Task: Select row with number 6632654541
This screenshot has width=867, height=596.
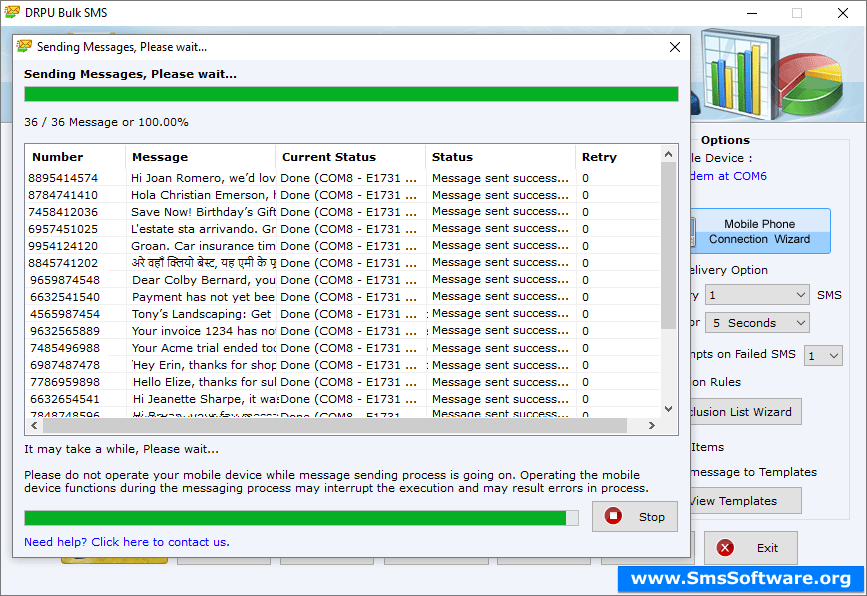Action: [343, 399]
